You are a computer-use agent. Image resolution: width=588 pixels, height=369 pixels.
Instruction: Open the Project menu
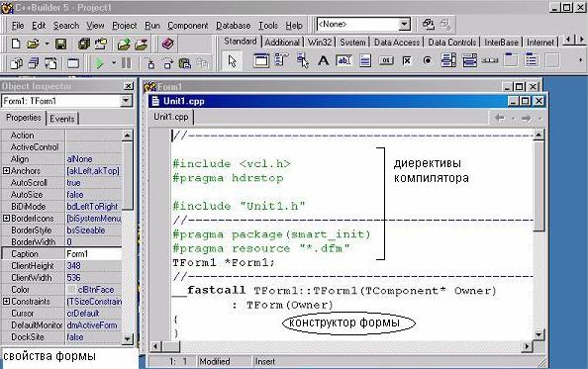tap(124, 26)
